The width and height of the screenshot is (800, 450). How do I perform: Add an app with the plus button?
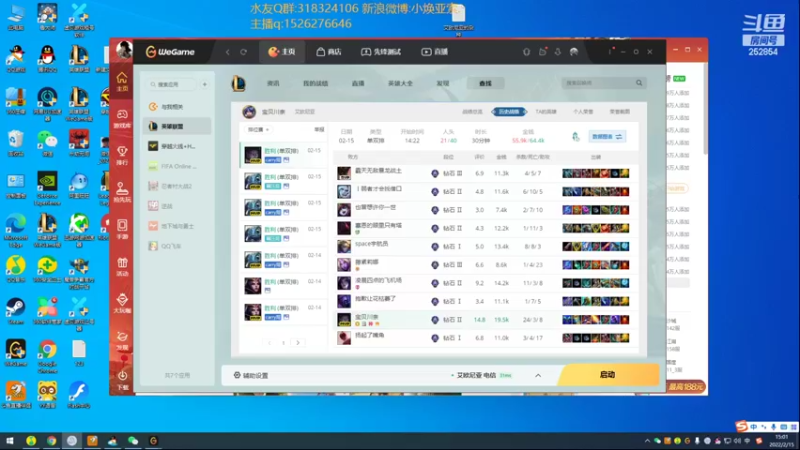(205, 84)
